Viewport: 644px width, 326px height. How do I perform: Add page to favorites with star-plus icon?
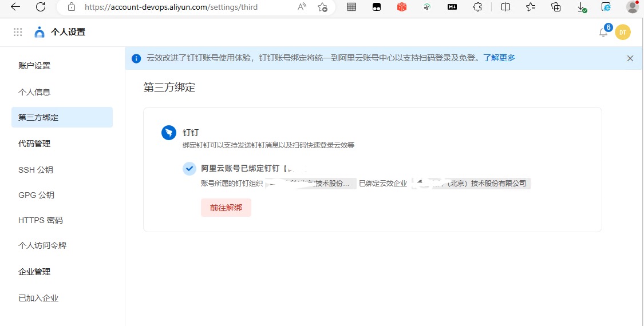(322, 7)
